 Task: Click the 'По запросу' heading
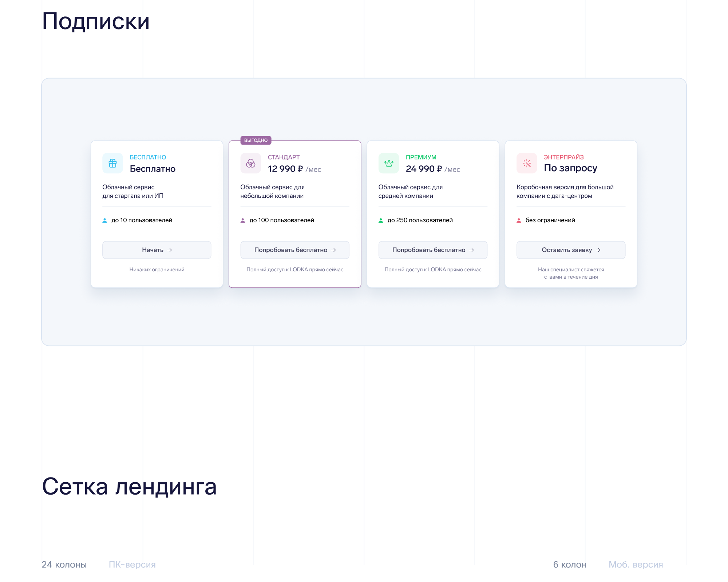[570, 168]
